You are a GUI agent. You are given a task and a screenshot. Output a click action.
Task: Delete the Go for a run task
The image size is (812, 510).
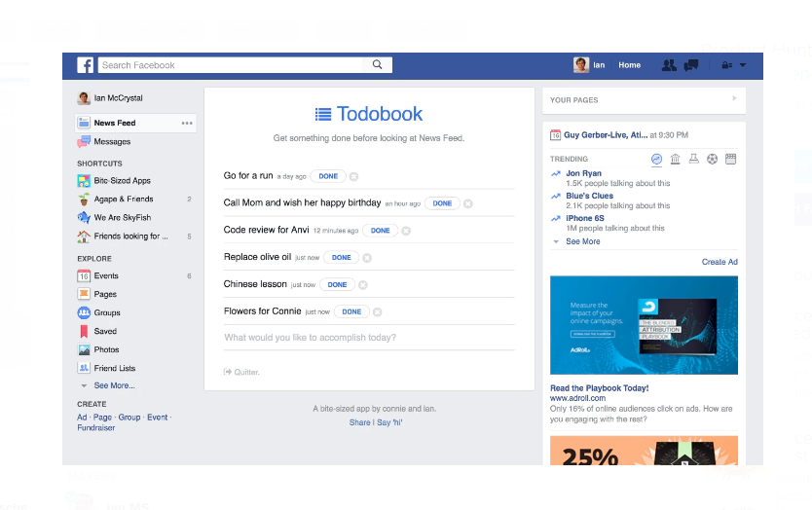353,176
